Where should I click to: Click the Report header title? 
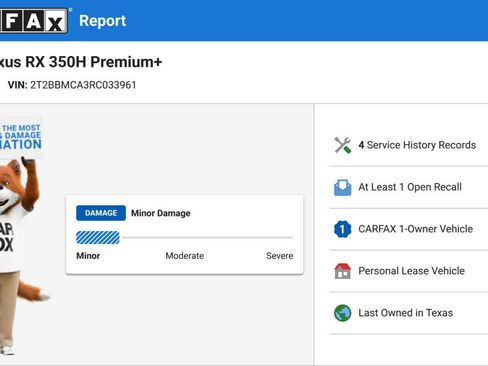[103, 21]
